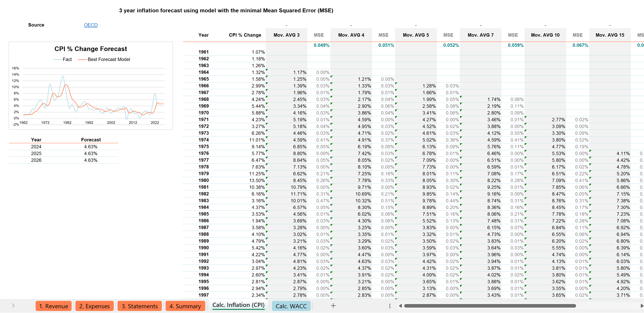644x313 pixels.
Task: Select the 2026 forecast year cell
Action: (36, 160)
